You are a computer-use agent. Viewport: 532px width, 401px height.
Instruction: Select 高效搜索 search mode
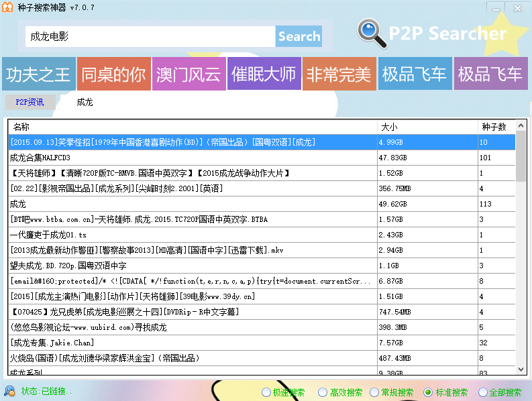tap(340, 392)
